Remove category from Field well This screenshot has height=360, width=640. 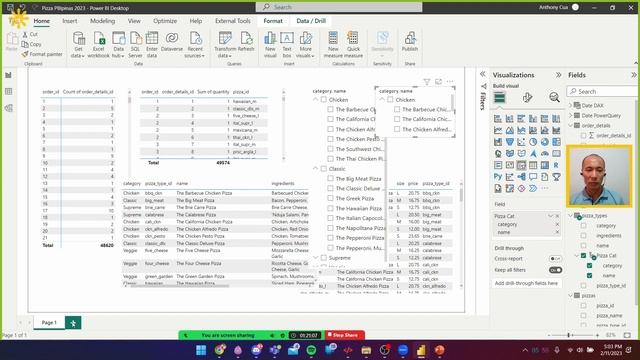click(557, 224)
